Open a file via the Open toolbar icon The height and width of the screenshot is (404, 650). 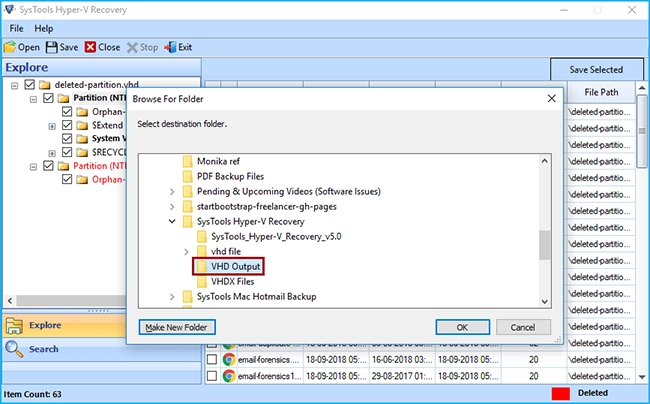pyautogui.click(x=10, y=47)
